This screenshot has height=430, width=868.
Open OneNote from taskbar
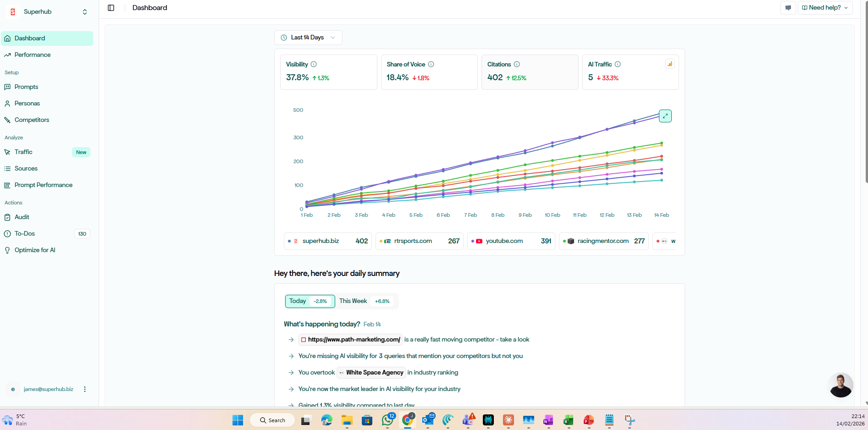[548, 420]
